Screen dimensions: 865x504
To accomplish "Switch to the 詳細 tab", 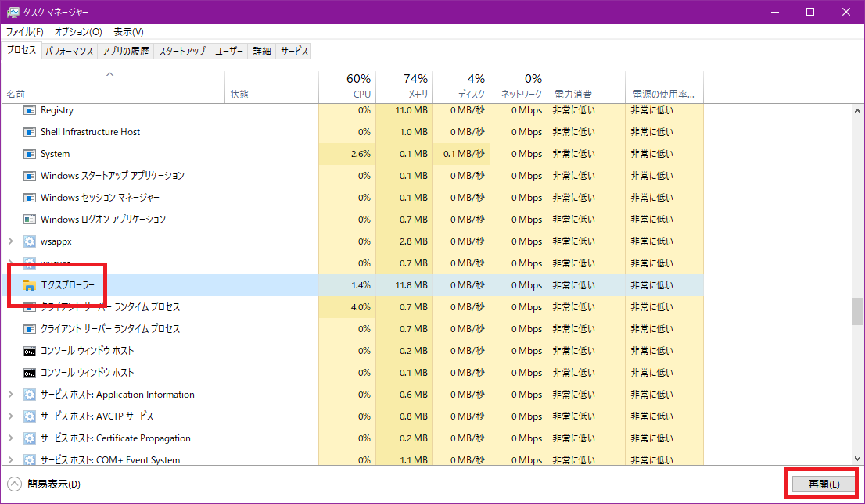I will [x=262, y=52].
